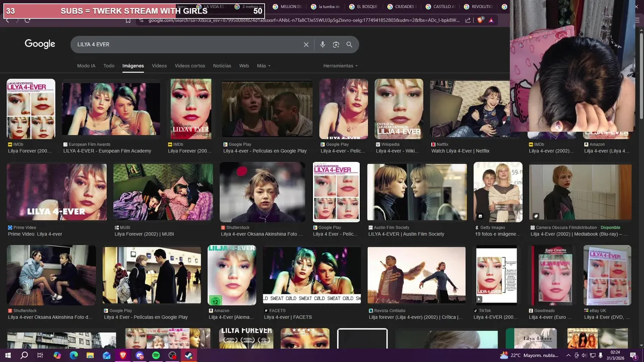Open the eBay UK DVD thumbnail
The image size is (644, 362).
tap(607, 275)
